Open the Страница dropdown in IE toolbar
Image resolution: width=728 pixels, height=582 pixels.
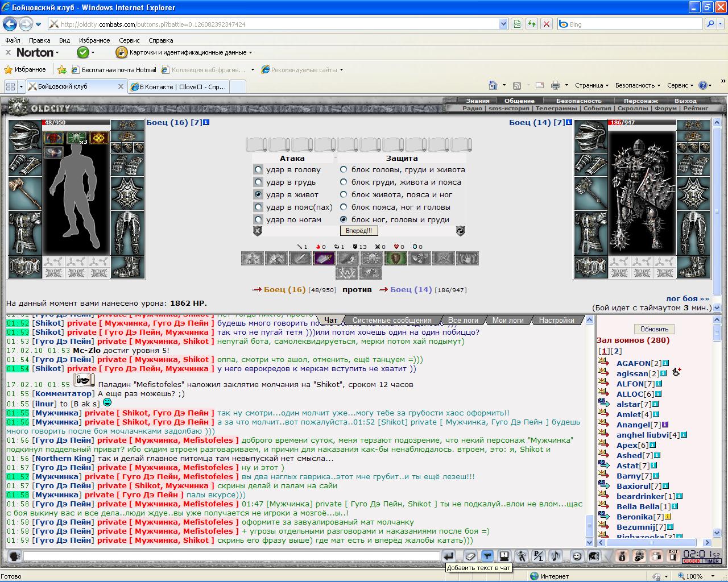(591, 85)
